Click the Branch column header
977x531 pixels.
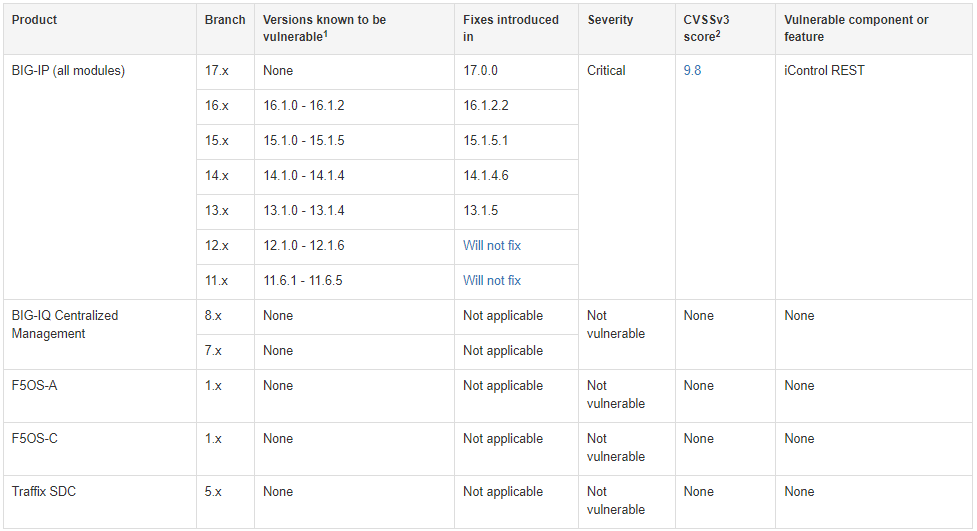tap(224, 20)
